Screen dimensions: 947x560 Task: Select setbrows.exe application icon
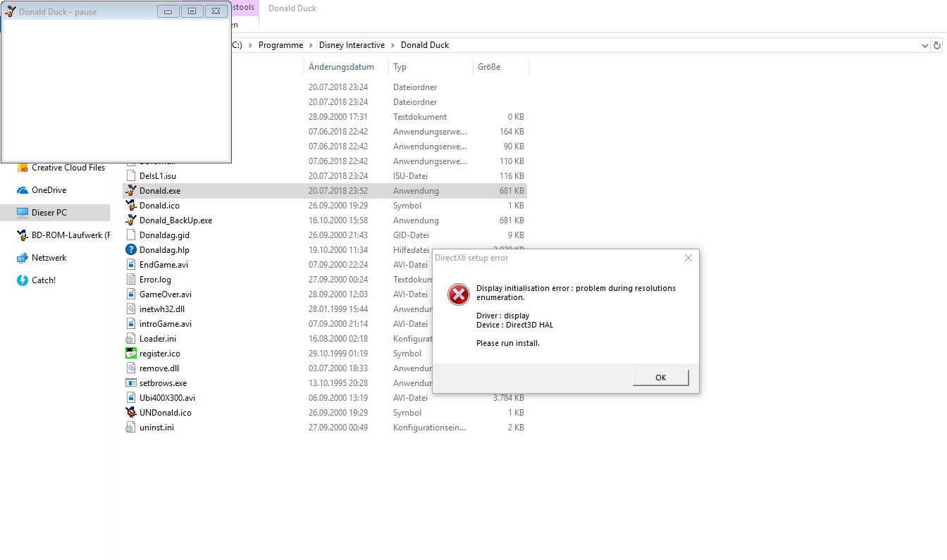point(130,383)
